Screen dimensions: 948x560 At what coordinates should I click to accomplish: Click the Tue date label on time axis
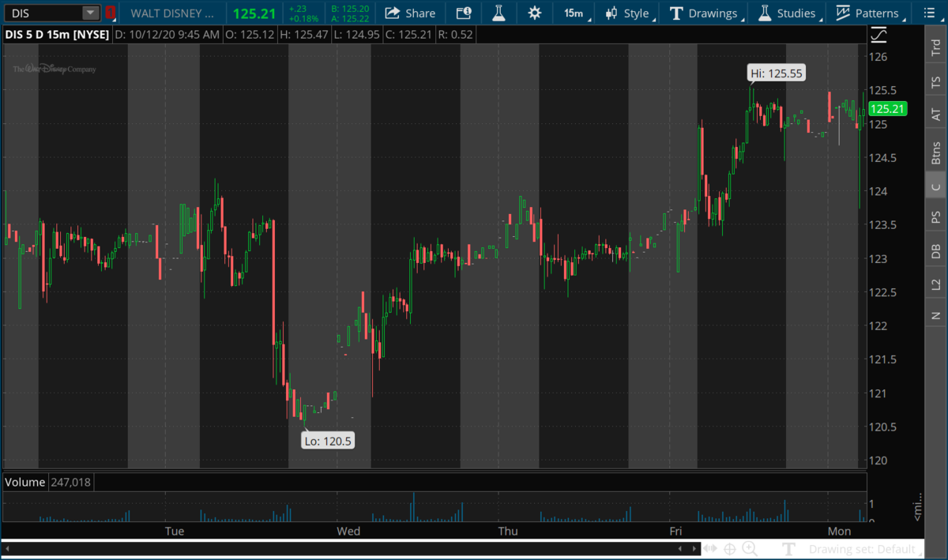175,531
